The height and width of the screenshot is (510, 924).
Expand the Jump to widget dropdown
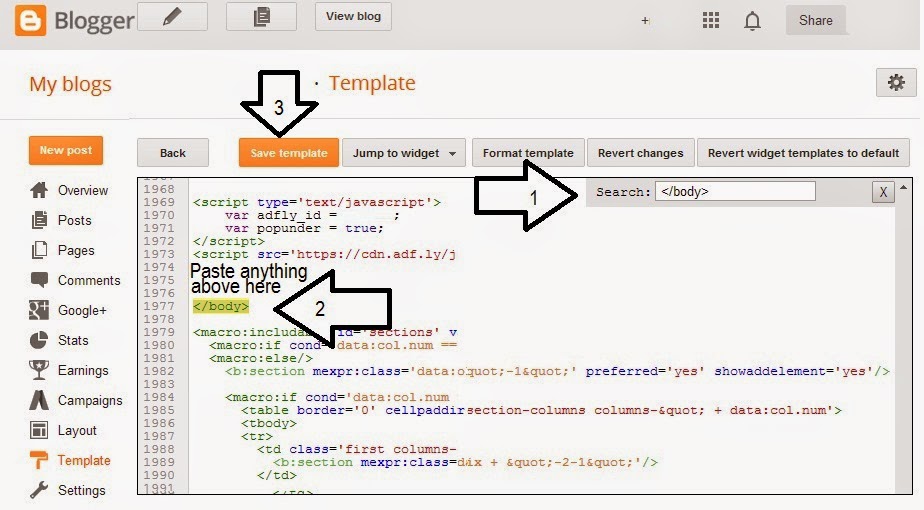[x=404, y=153]
